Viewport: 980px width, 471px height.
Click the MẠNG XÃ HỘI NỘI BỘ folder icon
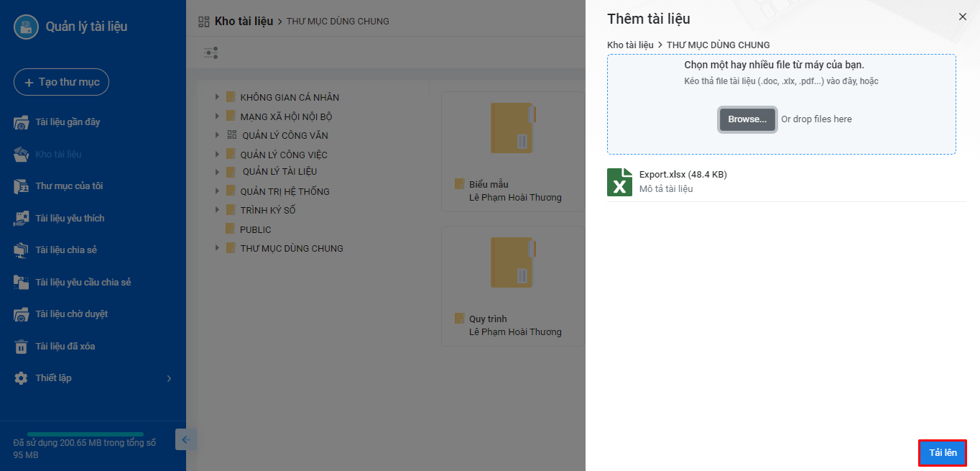coord(231,116)
